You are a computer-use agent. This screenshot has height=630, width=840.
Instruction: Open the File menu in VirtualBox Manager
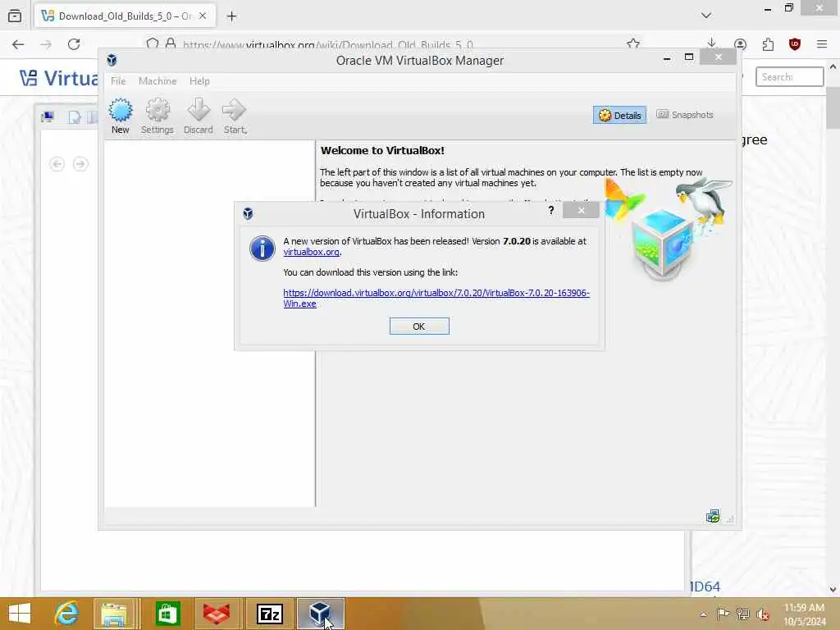click(x=118, y=81)
